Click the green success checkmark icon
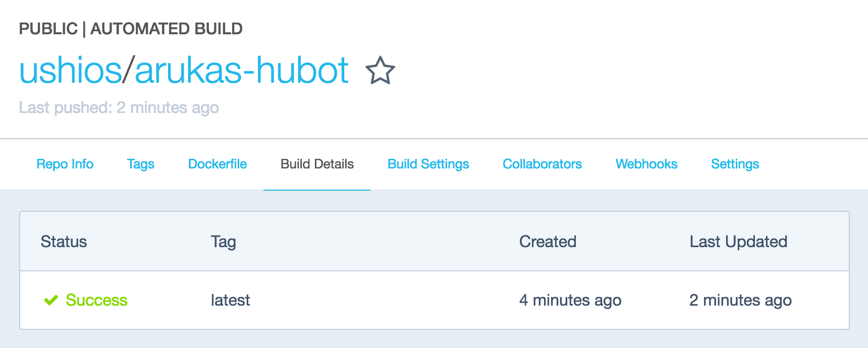Screen dimensions: 868x348 [x=51, y=301]
